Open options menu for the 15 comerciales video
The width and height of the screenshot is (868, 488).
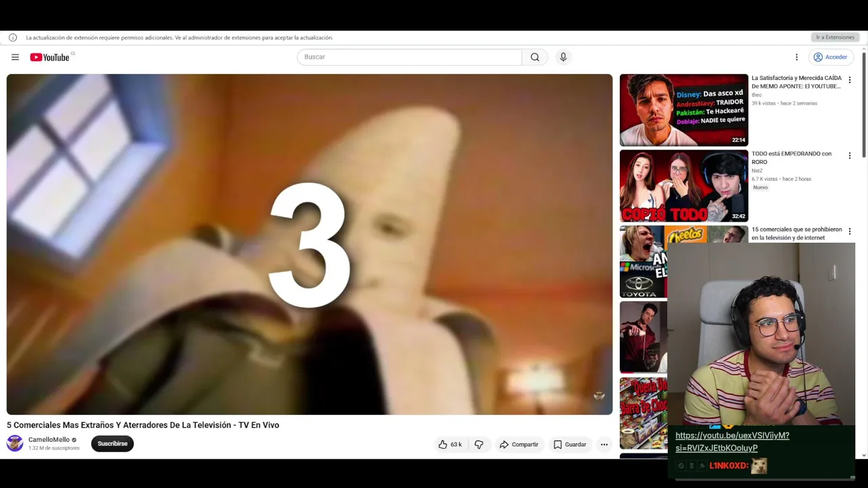point(850,232)
